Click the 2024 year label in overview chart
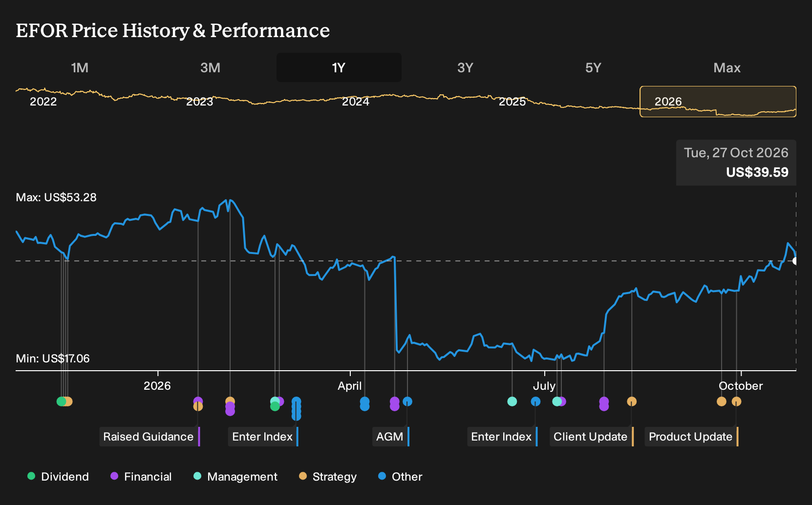812x505 pixels. pyautogui.click(x=356, y=102)
